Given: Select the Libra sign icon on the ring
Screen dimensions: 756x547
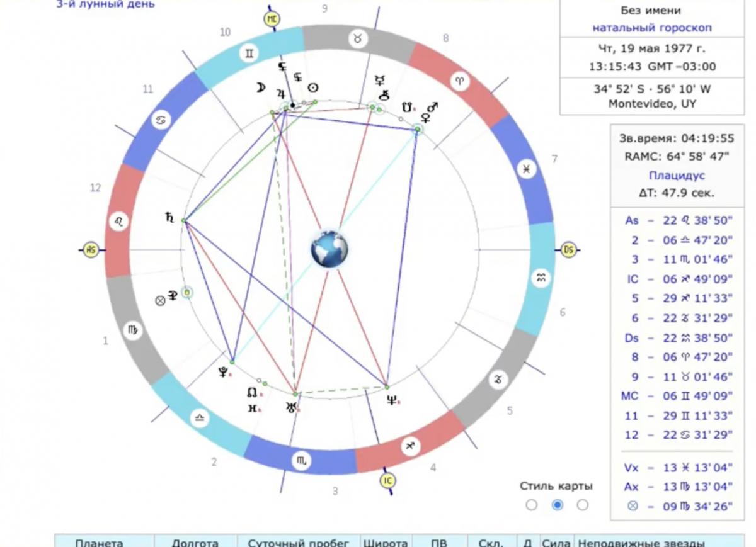Looking at the screenshot, I should pos(199,419).
